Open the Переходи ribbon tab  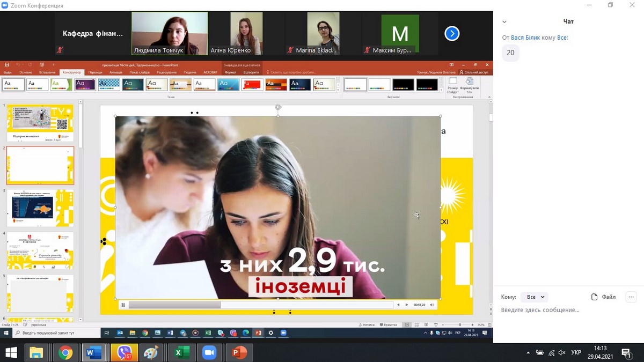click(95, 72)
